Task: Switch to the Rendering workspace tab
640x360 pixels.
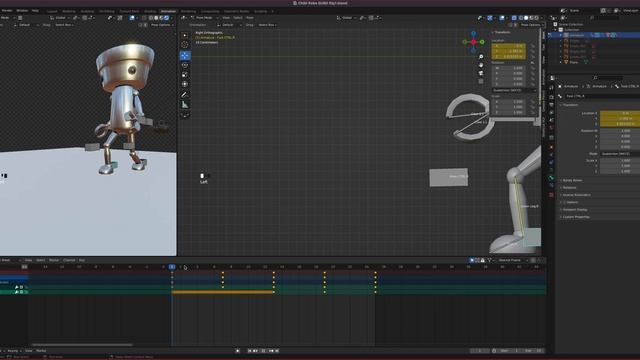Action: tap(188, 11)
